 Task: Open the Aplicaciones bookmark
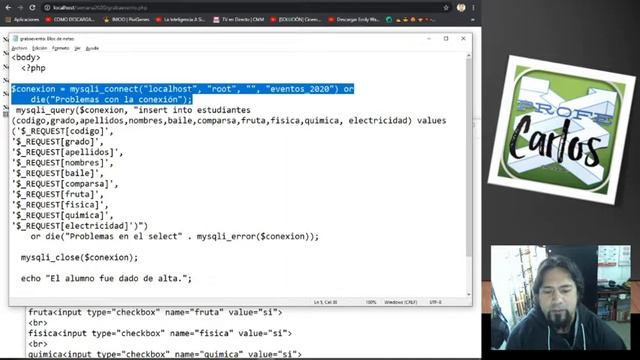click(x=22, y=19)
